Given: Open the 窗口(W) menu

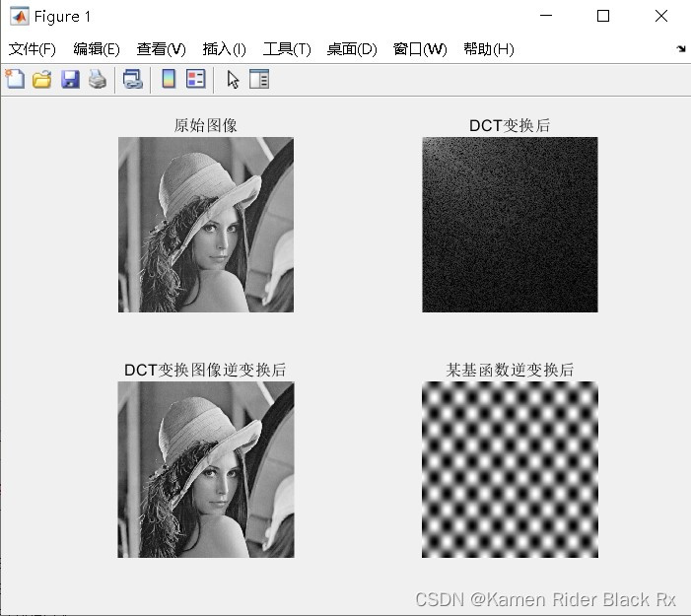Looking at the screenshot, I should pos(420,49).
